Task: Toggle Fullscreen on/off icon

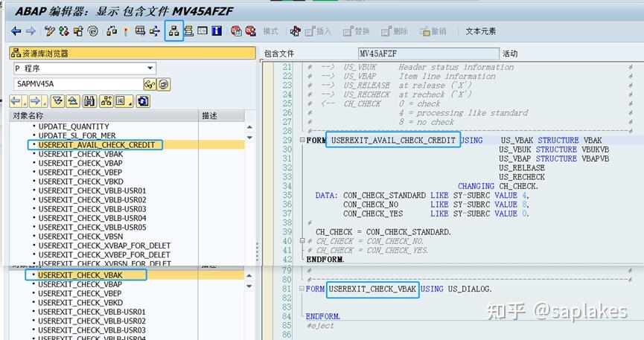Action: (x=203, y=31)
